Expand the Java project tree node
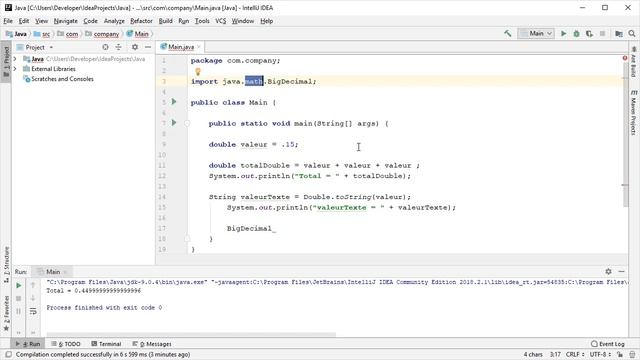 point(15,59)
